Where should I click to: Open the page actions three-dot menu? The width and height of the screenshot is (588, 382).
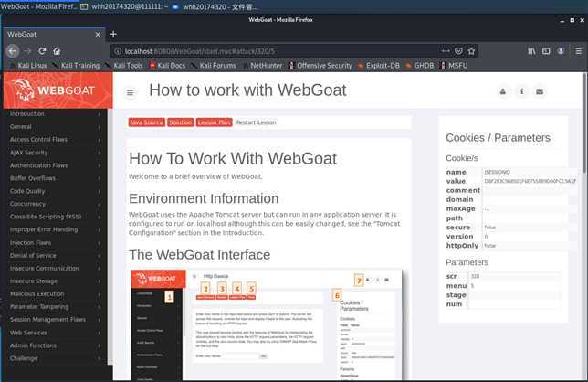pos(446,50)
